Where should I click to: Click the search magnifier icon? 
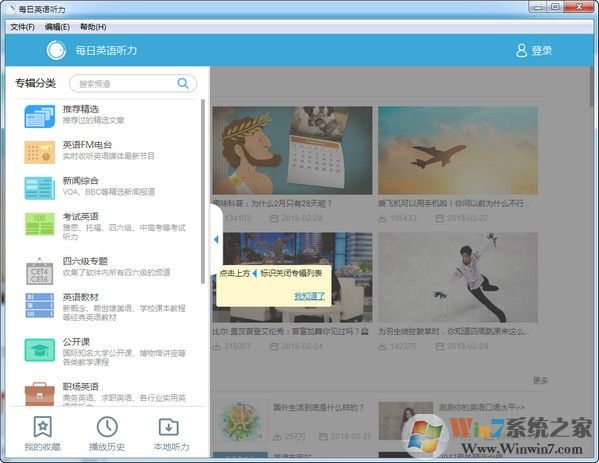[x=183, y=83]
